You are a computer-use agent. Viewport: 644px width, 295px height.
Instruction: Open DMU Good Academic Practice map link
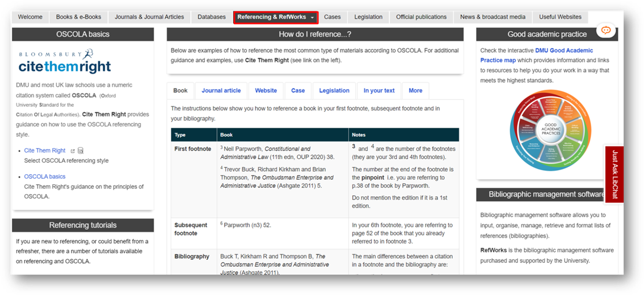537,55
